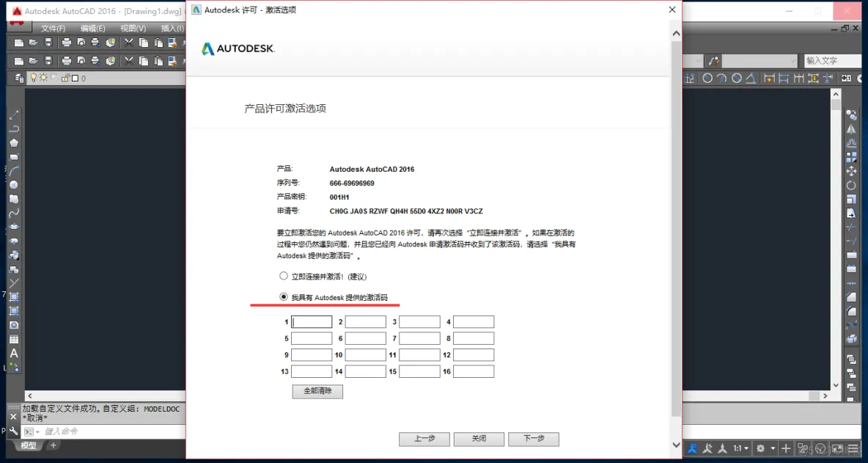Image resolution: width=868 pixels, height=463 pixels.
Task: Click the status bar plus icon
Action: click(x=786, y=448)
